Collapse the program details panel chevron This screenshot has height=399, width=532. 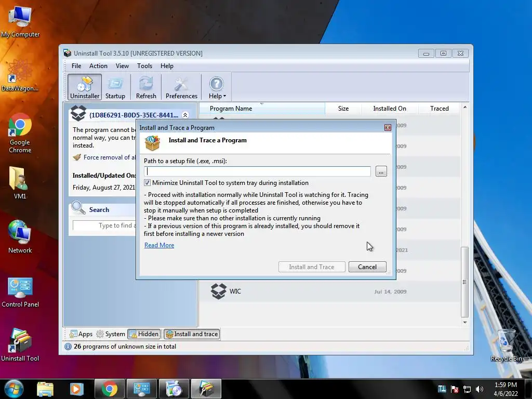[x=185, y=115]
